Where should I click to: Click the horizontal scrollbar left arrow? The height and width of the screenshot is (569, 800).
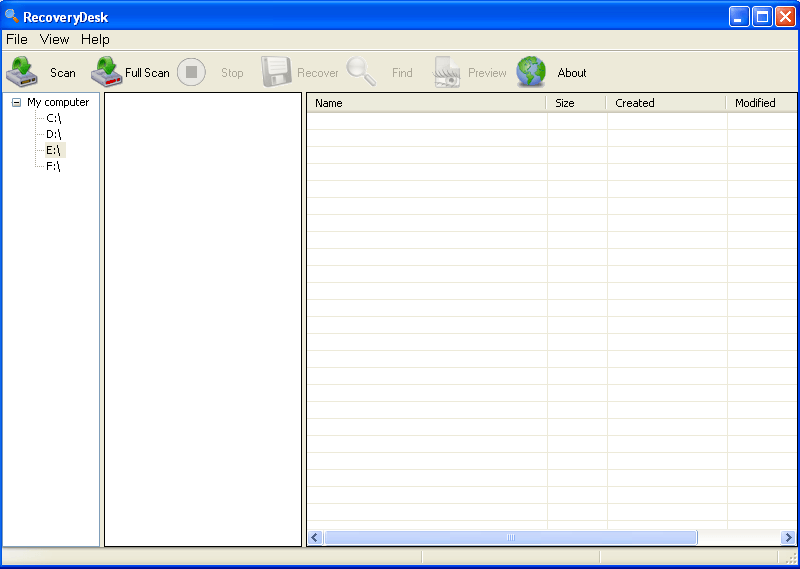315,537
